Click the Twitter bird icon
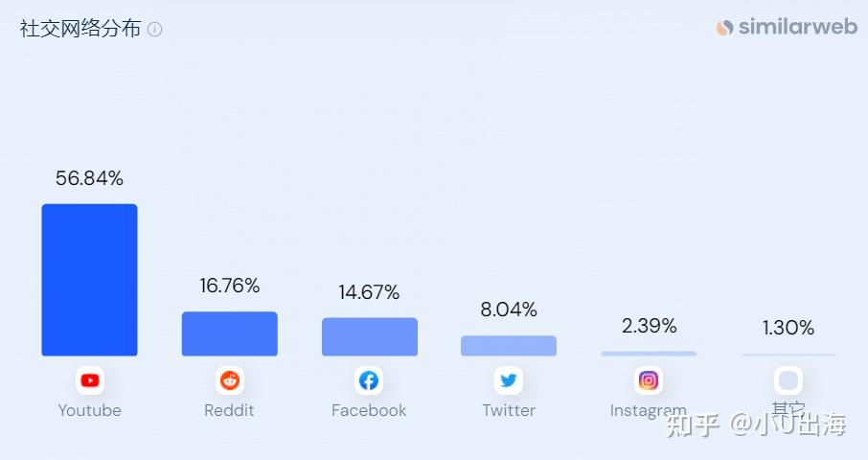 [509, 380]
